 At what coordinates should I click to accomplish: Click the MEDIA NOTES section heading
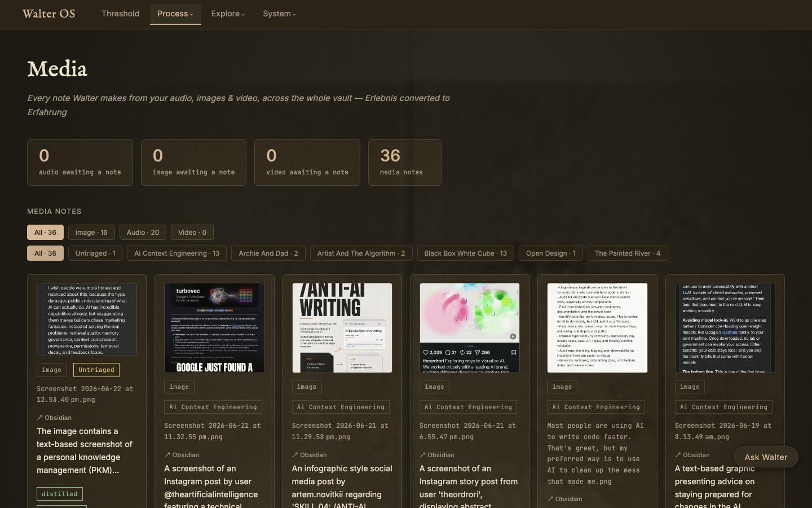click(x=54, y=211)
